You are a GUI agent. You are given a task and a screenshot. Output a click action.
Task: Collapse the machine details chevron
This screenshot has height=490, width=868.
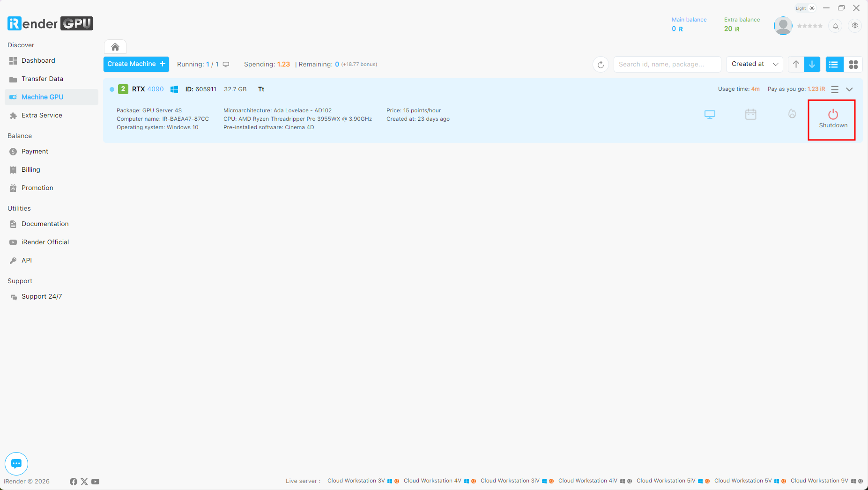[x=849, y=89]
